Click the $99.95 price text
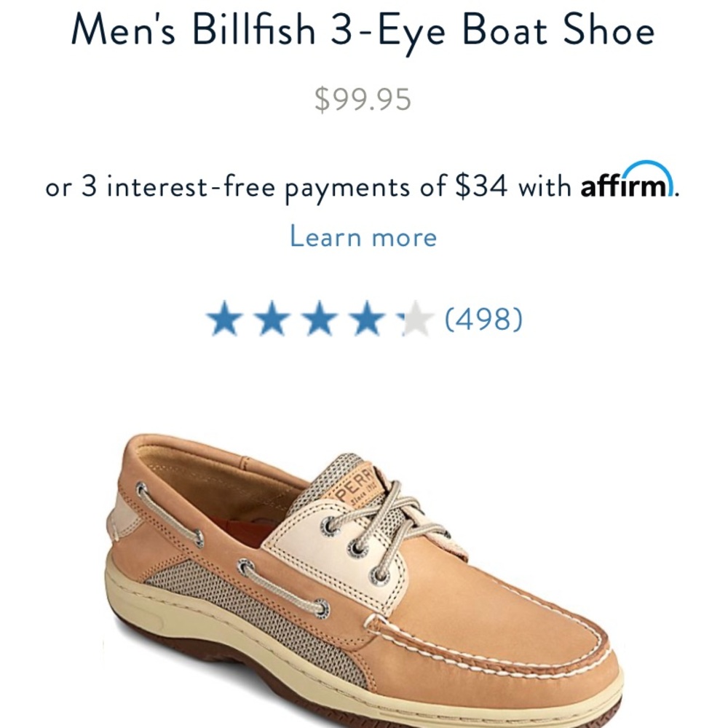728x728 pixels. [363, 97]
